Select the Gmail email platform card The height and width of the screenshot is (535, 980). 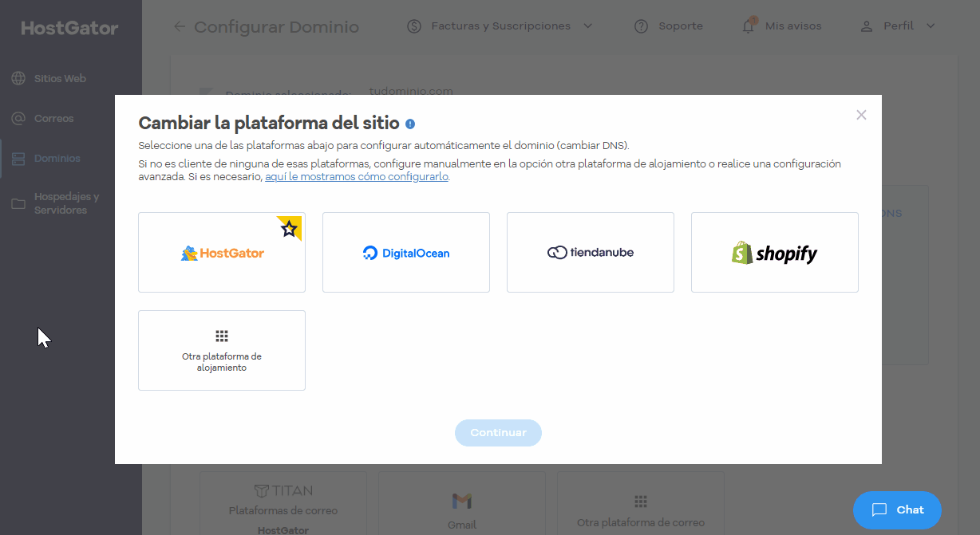pos(461,502)
